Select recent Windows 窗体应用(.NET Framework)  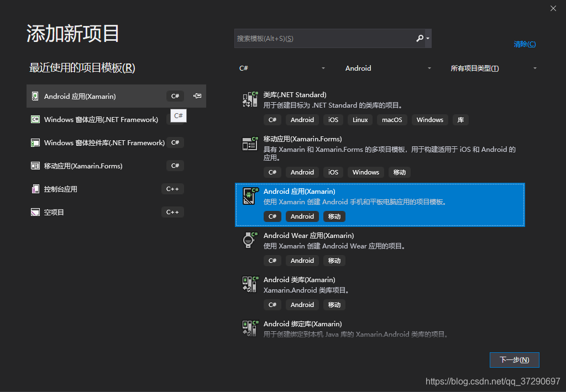coord(116,119)
